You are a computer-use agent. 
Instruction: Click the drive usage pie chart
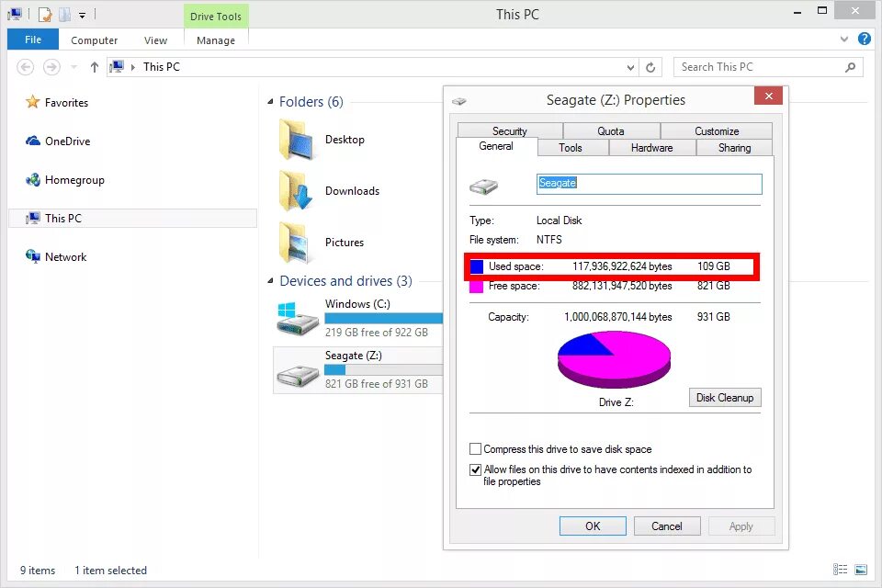tap(615, 359)
